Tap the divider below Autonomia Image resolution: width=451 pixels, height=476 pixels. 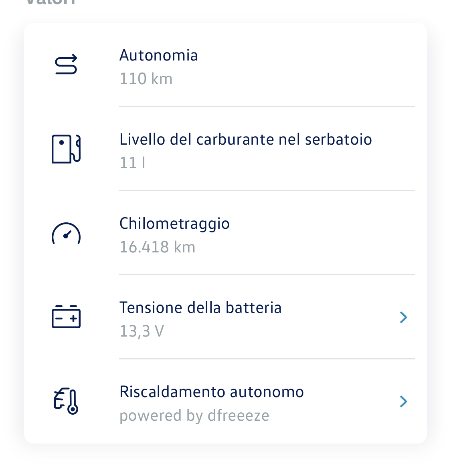tap(267, 107)
